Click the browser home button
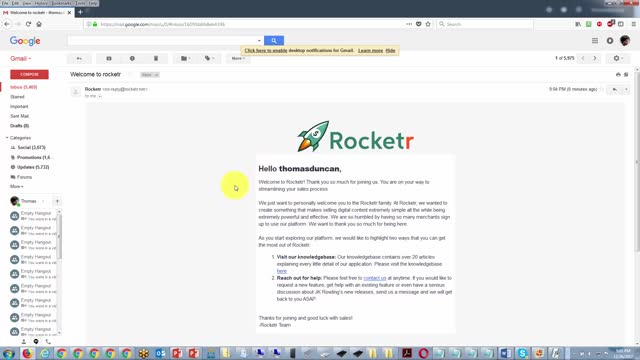This screenshot has height=360, width=640. [x=39, y=24]
